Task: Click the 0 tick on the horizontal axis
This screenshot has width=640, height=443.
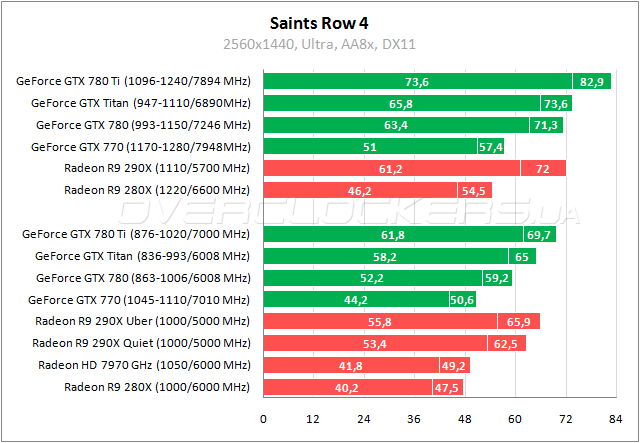Action: tap(263, 419)
